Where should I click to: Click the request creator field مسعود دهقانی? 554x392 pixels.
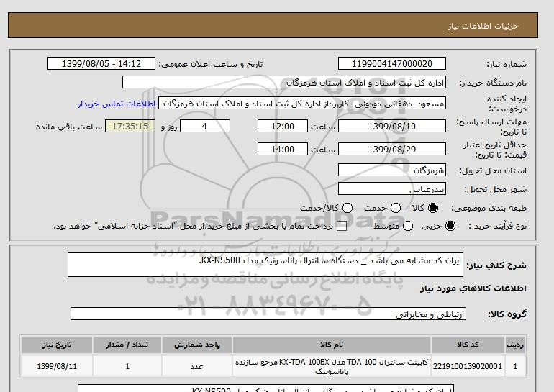(x=302, y=104)
